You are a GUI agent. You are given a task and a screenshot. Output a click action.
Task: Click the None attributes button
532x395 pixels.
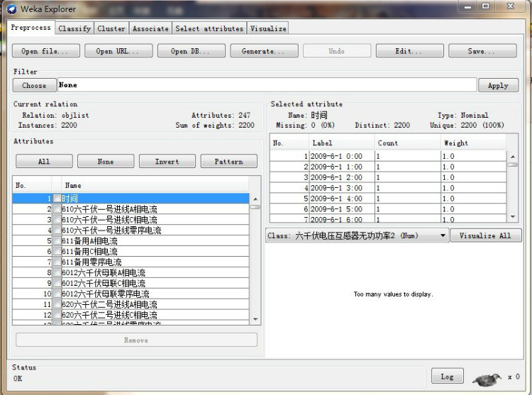(x=106, y=161)
